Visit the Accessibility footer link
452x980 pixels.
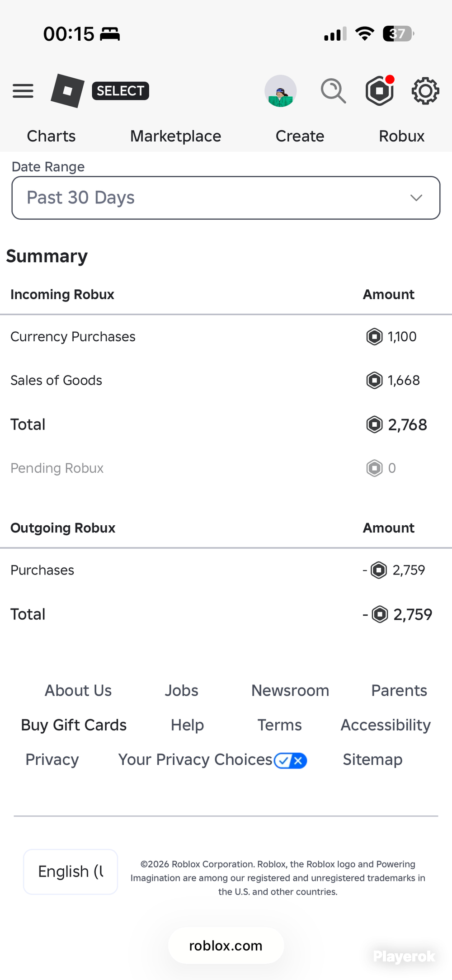[x=386, y=725]
